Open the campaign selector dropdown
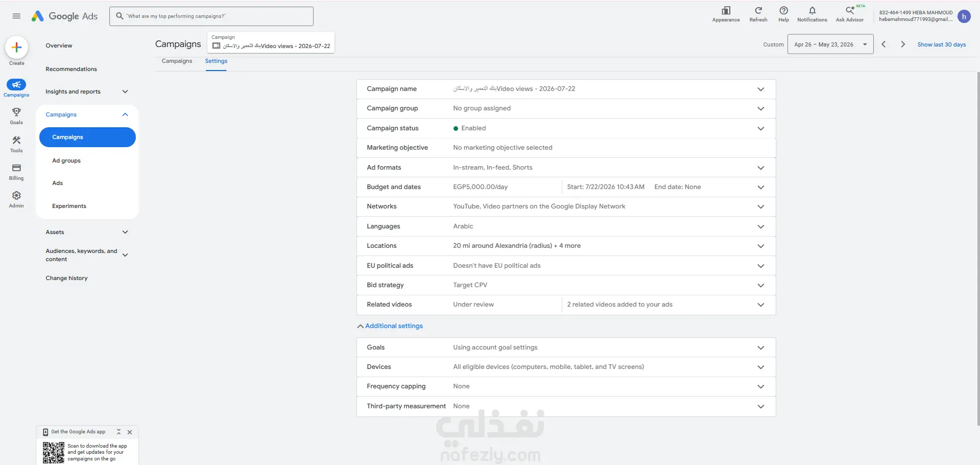The width and height of the screenshot is (980, 465). (271, 42)
